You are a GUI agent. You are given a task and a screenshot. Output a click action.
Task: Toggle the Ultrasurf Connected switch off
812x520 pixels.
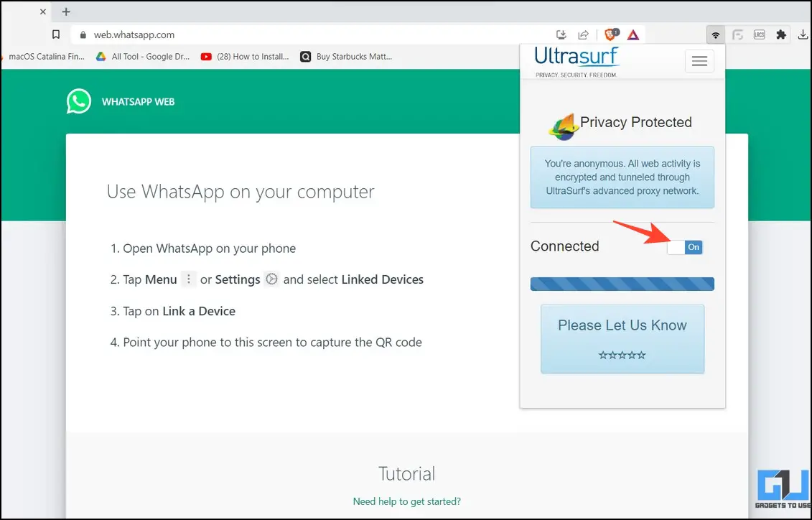pos(685,247)
